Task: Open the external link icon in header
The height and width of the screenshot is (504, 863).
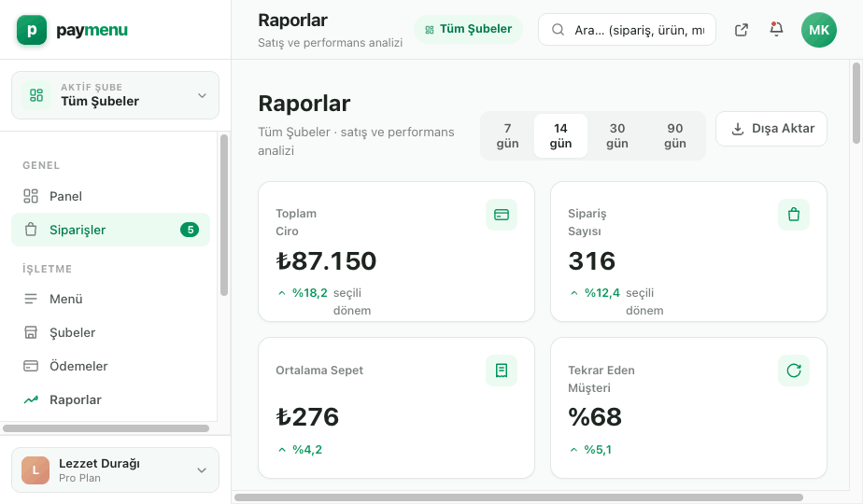Action: pos(742,30)
